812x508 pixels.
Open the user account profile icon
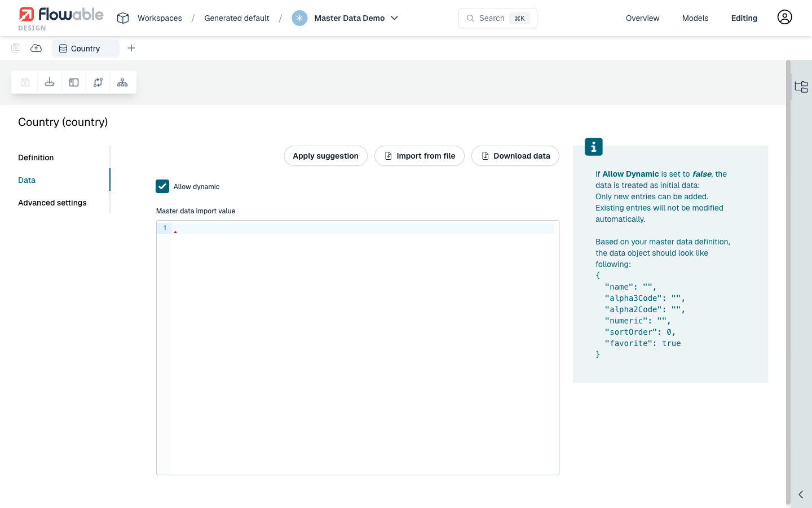click(784, 17)
